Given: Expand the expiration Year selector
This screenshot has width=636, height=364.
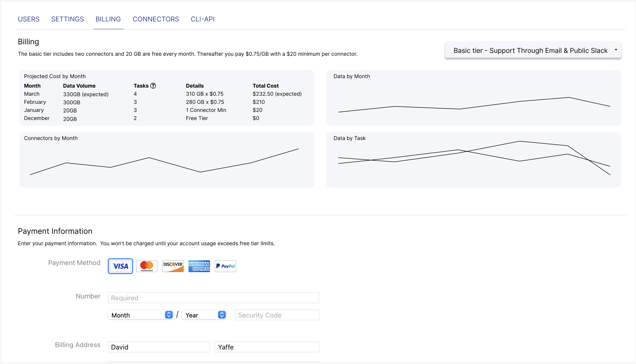Looking at the screenshot, I should pyautogui.click(x=204, y=315).
